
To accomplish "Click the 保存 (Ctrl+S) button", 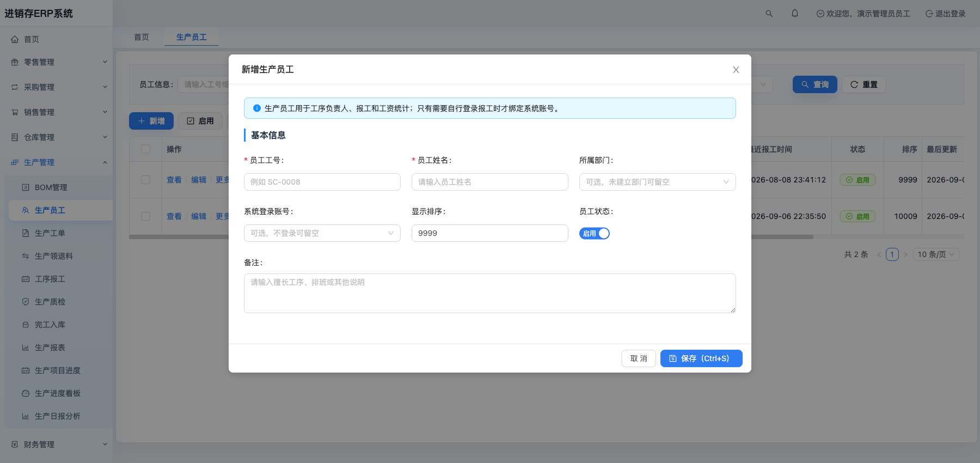I will point(701,358).
